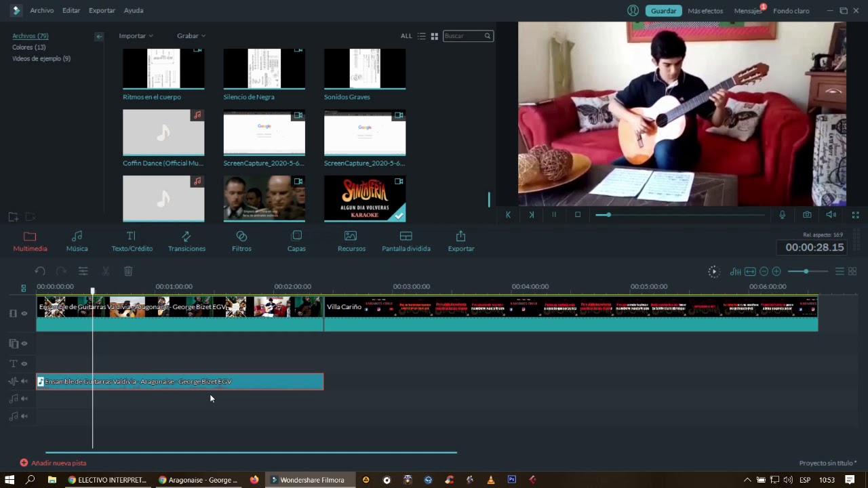Click the redo arrow in timeline toolbar
Viewport: 868px width, 488px height.
(x=62, y=271)
